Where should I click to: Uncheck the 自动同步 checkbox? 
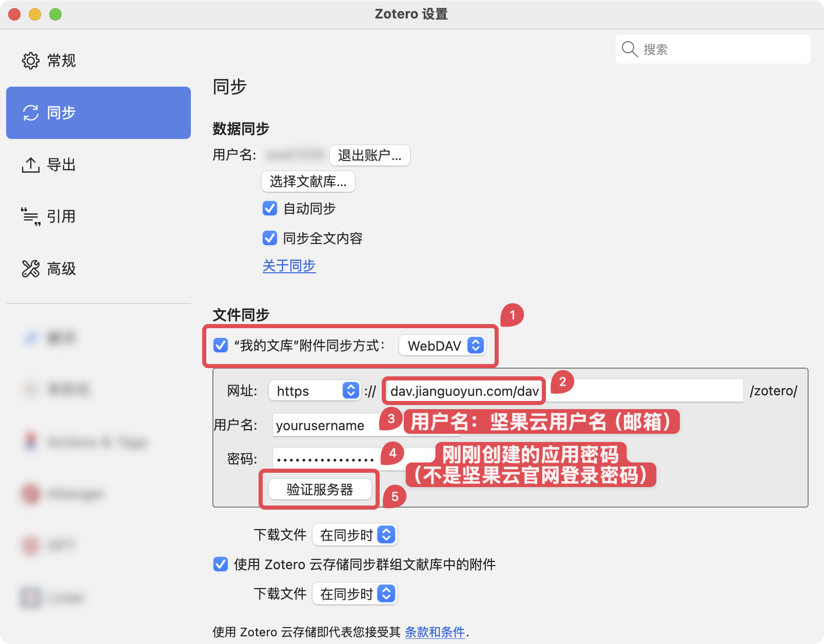pyautogui.click(x=269, y=208)
